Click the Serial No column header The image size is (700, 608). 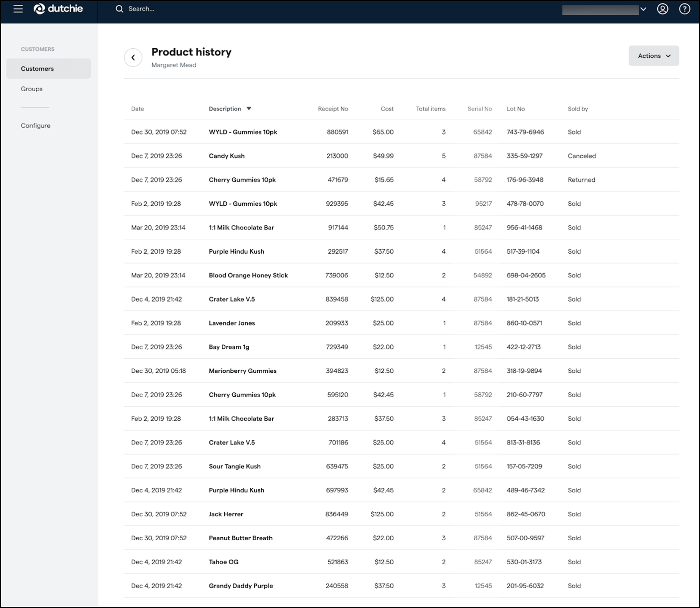479,108
